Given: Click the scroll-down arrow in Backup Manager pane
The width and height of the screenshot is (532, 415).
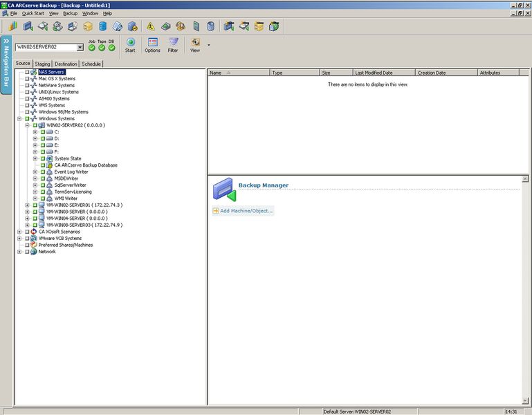Looking at the screenshot, I should point(525,400).
